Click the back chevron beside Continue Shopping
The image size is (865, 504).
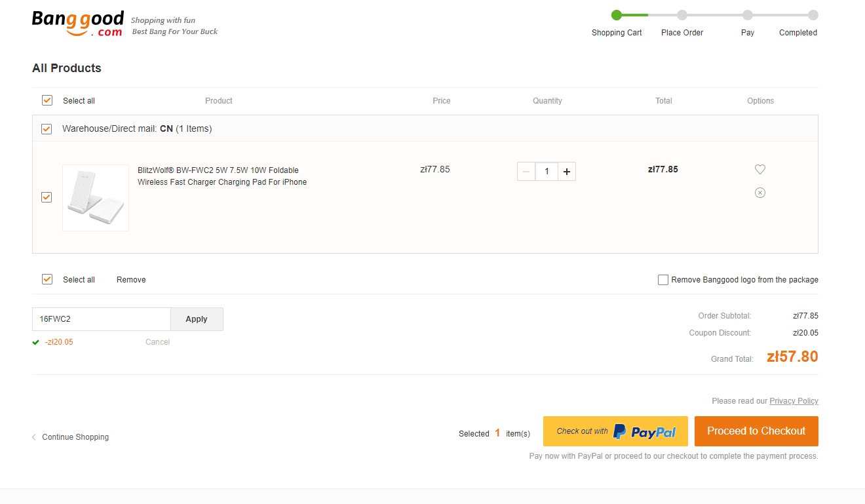[x=34, y=437]
